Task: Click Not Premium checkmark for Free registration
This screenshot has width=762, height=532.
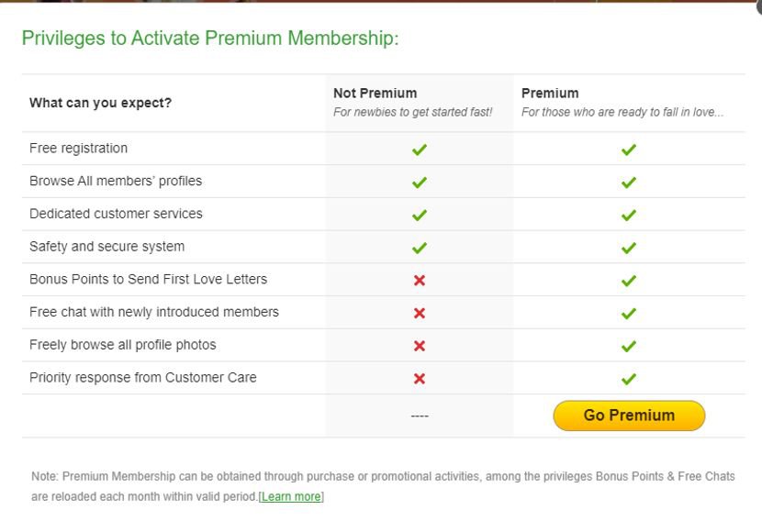Action: 420,150
